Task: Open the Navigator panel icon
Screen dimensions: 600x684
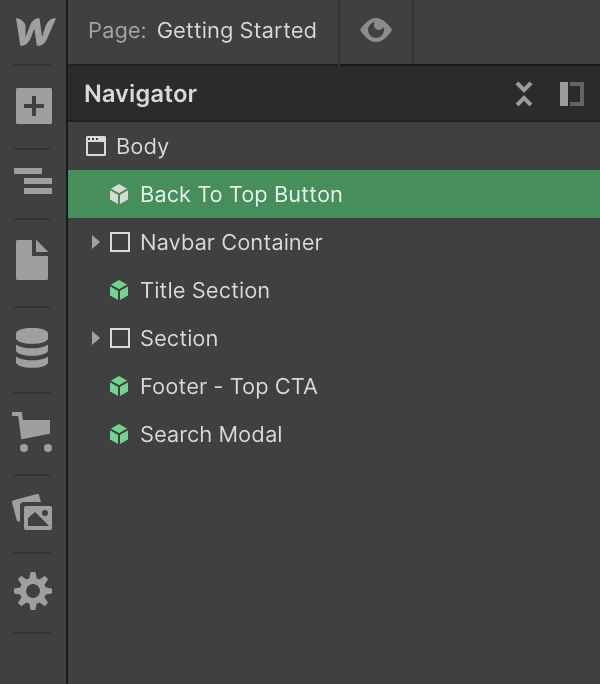Action: point(33,182)
